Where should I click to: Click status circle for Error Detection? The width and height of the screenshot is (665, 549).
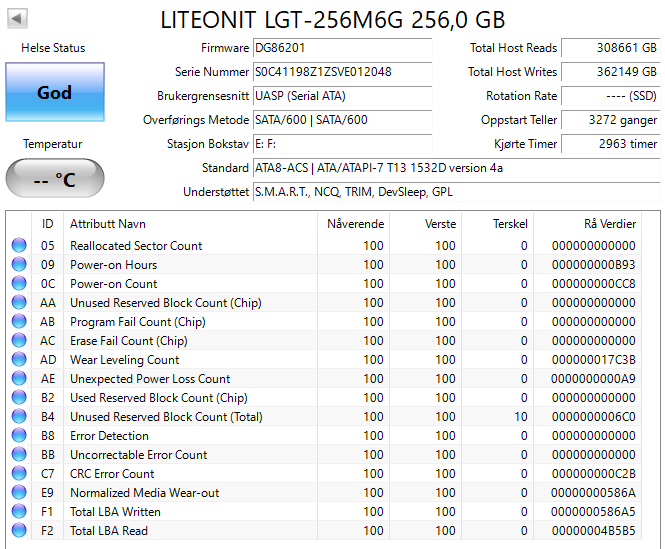click(x=19, y=435)
